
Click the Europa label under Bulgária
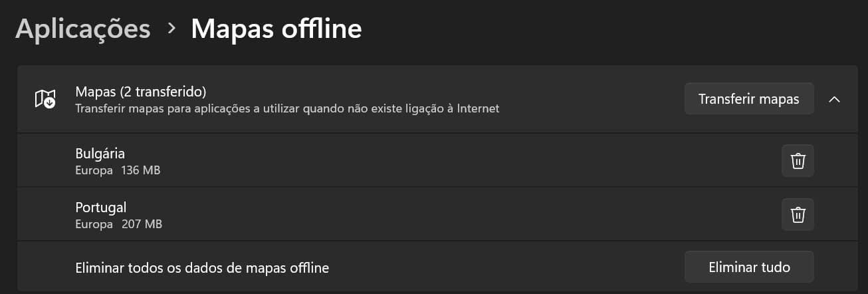[94, 171]
